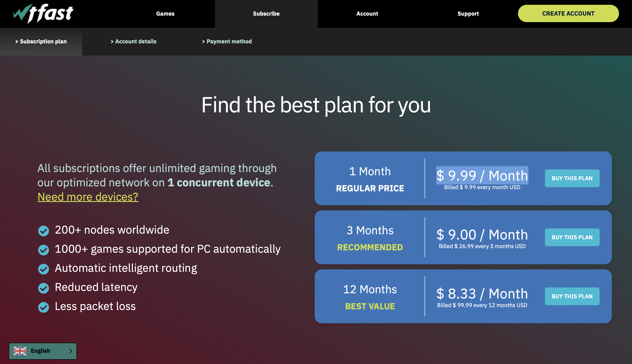This screenshot has height=364, width=632.
Task: Open the Support menu tab
Action: (468, 13)
